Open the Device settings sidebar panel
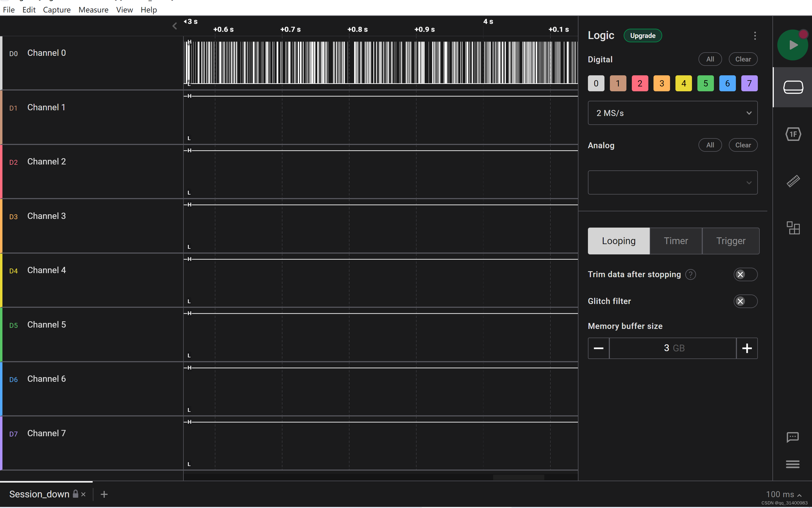Viewport: 812px width, 508px height. tap(793, 87)
